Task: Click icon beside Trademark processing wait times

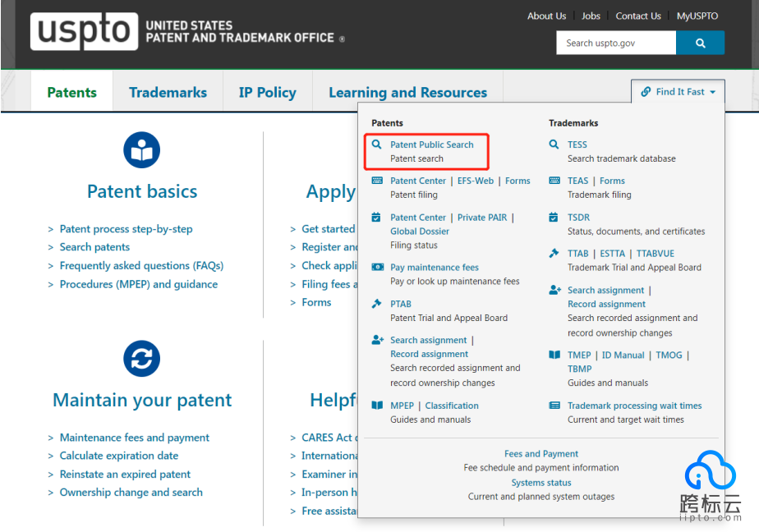Action: click(554, 406)
